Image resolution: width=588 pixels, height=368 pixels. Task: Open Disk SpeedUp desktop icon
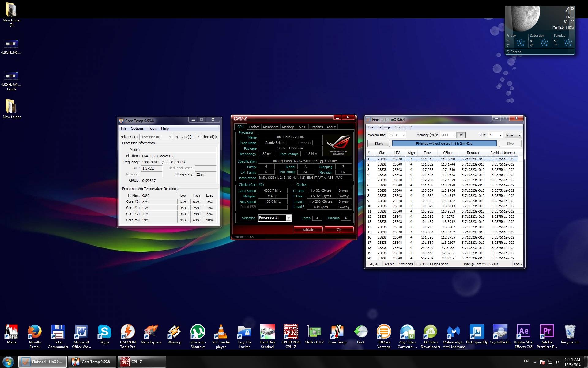tap(477, 334)
